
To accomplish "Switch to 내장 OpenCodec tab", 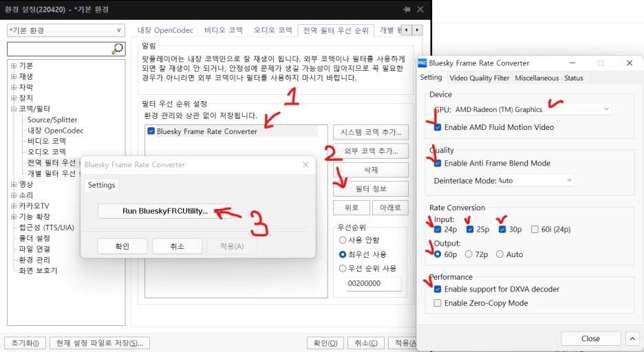I will [x=165, y=30].
